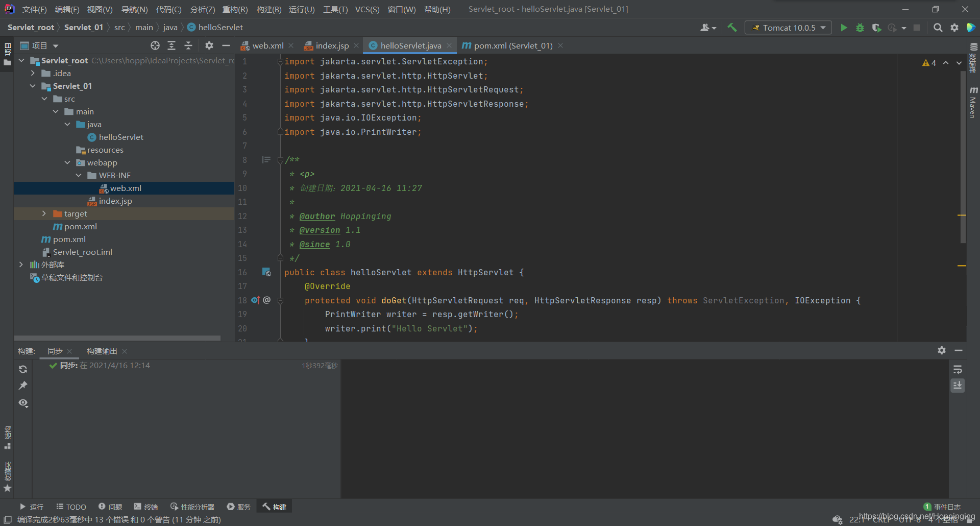Open IDE settings gear in top toolbar

tap(954, 28)
